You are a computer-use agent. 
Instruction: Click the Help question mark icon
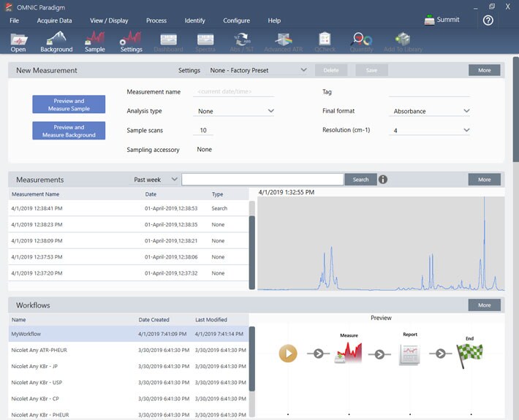click(488, 20)
